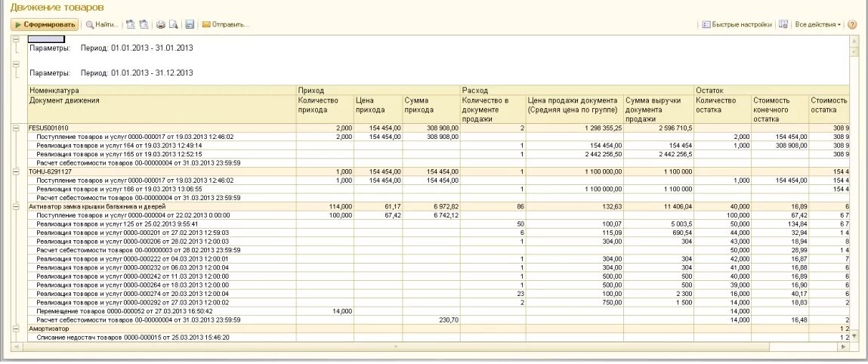
Task: Click the horizontal scrollbar right arrow
Action: (x=844, y=347)
